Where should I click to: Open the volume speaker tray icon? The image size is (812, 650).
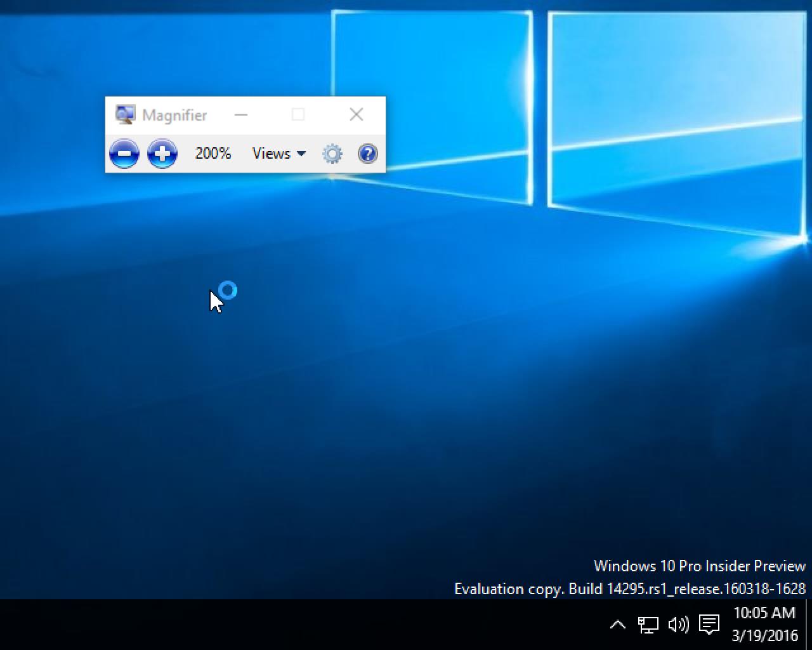[678, 625]
